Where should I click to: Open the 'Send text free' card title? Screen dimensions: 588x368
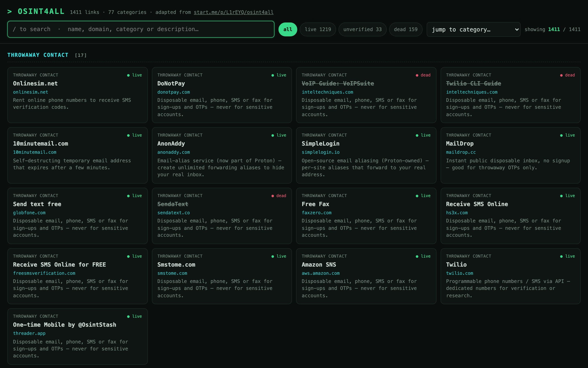(x=37, y=204)
